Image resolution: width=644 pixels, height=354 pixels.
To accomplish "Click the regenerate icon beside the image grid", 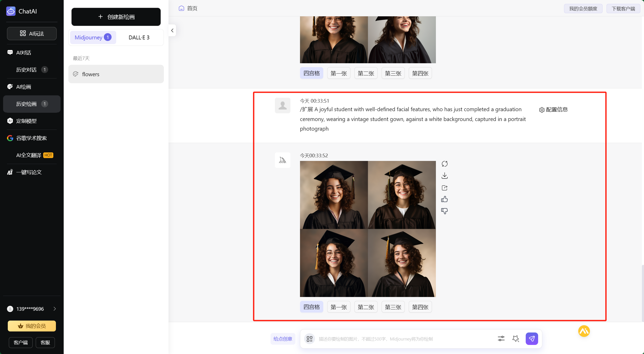I will coord(444,164).
